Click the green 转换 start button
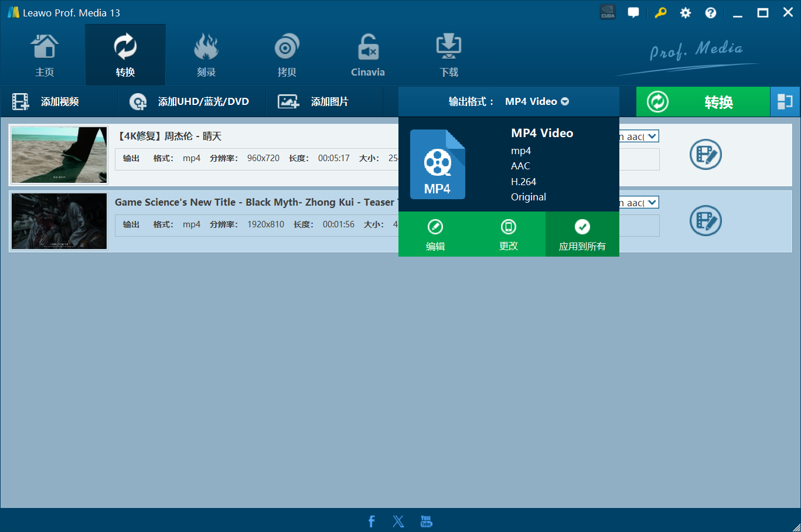 click(703, 102)
